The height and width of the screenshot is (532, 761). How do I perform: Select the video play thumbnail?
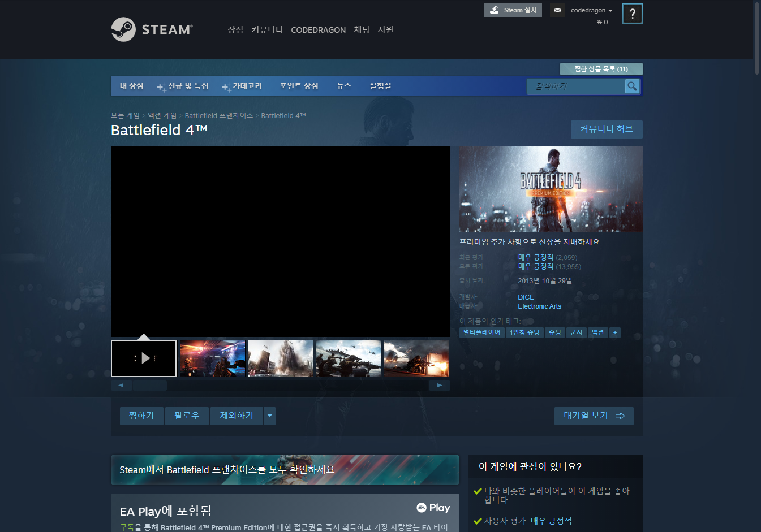tap(144, 358)
